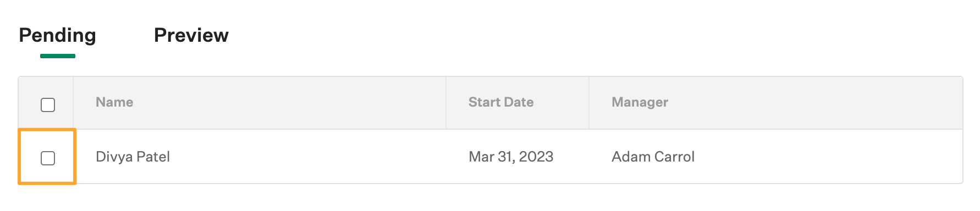Click manager Adam Carrol in the row
Image resolution: width=980 pixels, height=211 pixels.
click(x=653, y=157)
